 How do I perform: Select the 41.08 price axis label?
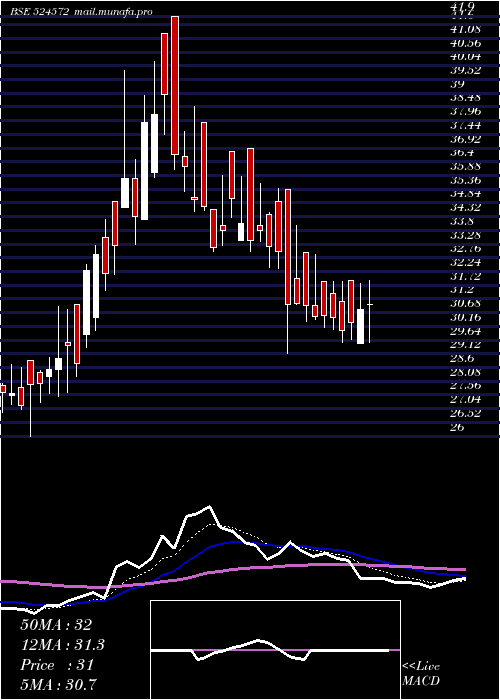pos(465,29)
